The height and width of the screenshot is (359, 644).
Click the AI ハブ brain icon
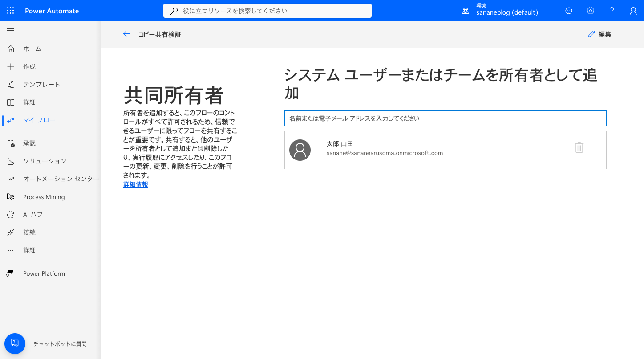tap(11, 215)
